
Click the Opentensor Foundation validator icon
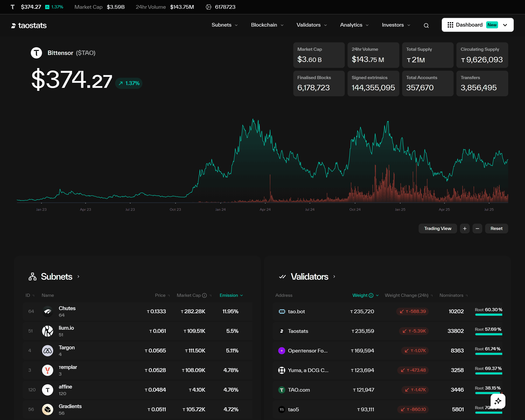tap(282, 351)
